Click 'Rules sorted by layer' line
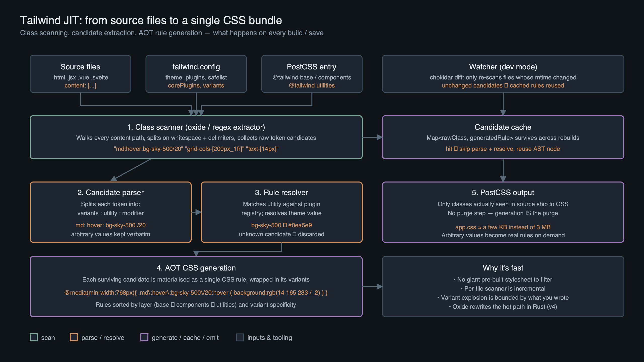The image size is (644, 362). 196,305
